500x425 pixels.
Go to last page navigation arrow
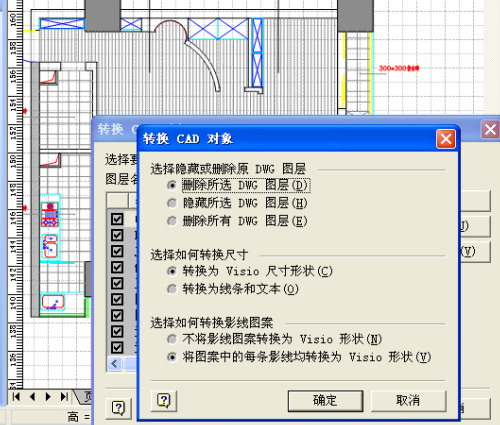tap(64, 397)
